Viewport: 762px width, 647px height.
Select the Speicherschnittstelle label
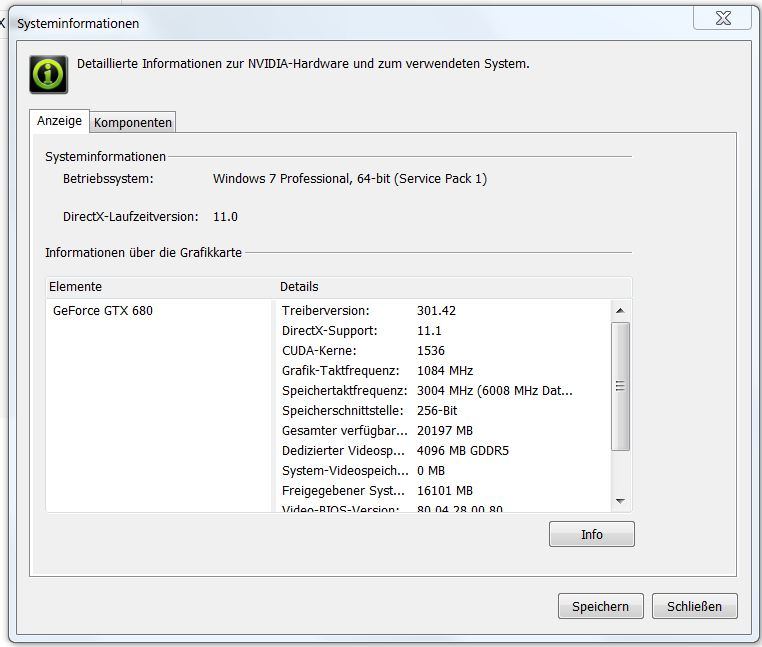[343, 410]
